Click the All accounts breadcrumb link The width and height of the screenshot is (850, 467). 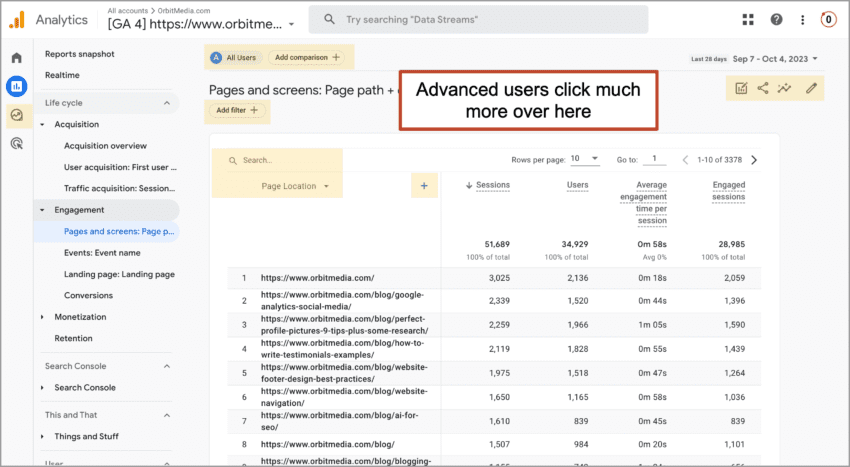[x=127, y=10]
